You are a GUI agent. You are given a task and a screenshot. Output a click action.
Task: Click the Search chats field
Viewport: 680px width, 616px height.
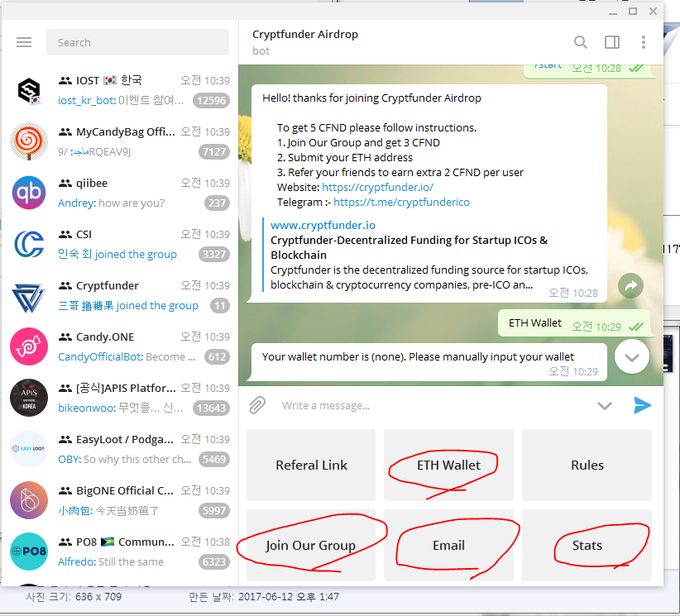pyautogui.click(x=137, y=42)
